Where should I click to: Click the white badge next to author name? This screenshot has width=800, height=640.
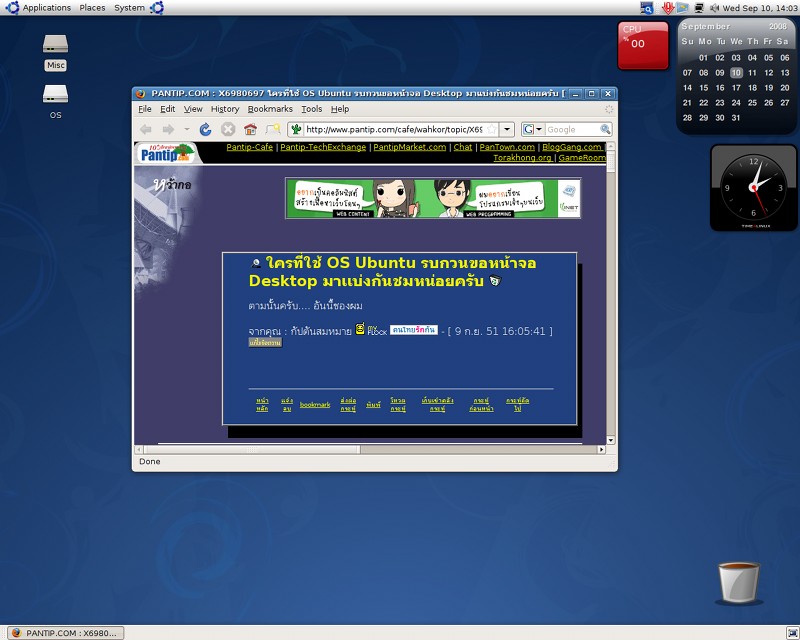(414, 330)
